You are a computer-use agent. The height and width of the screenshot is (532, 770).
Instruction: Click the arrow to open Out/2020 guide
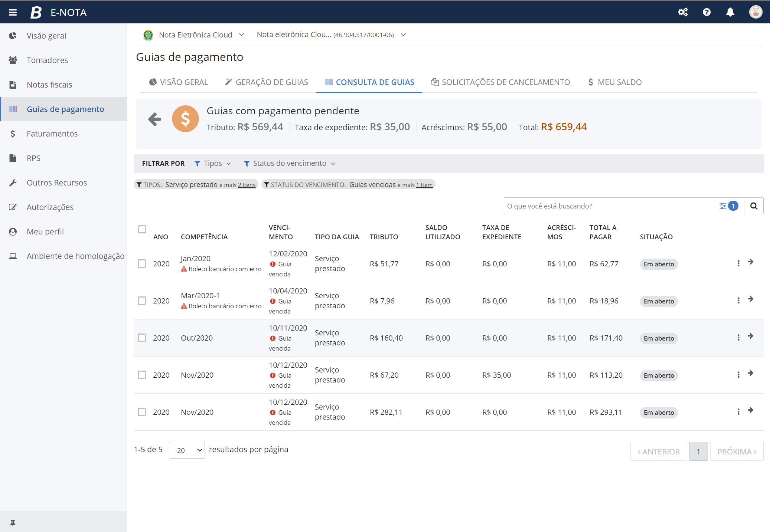point(750,336)
